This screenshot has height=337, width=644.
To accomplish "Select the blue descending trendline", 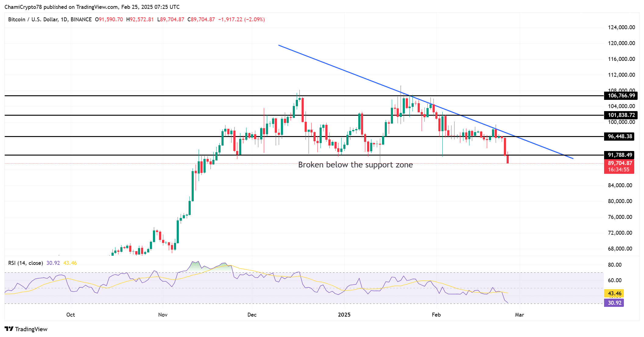I will [x=426, y=102].
